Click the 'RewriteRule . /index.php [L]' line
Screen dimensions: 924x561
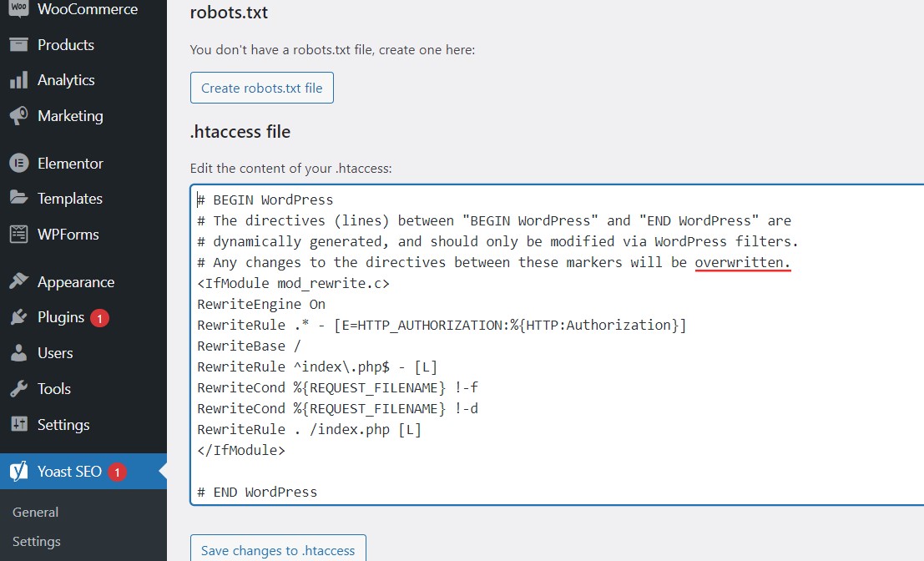(x=310, y=430)
